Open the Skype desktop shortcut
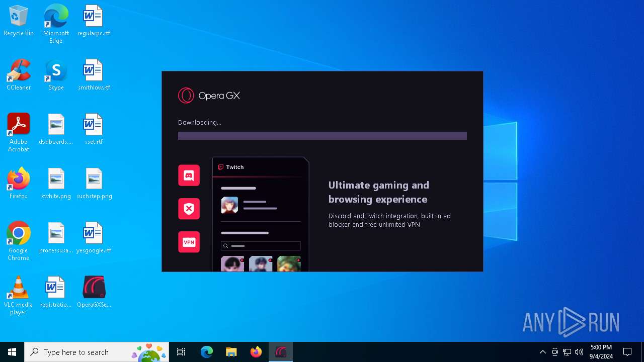The image size is (644, 362). [x=56, y=75]
